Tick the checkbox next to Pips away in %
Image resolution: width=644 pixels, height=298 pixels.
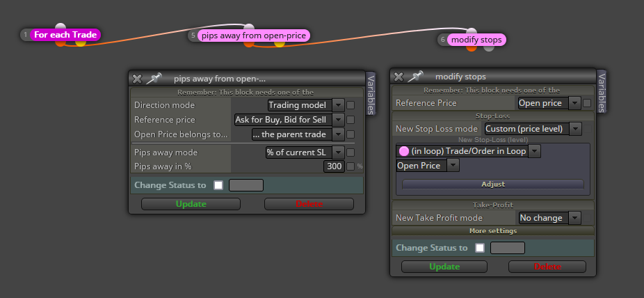[x=351, y=166]
